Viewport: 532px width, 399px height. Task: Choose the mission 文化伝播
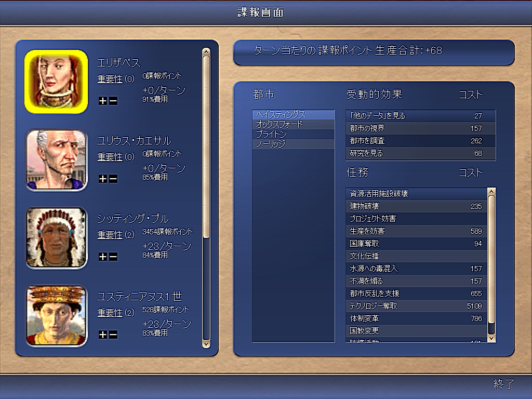pos(417,256)
